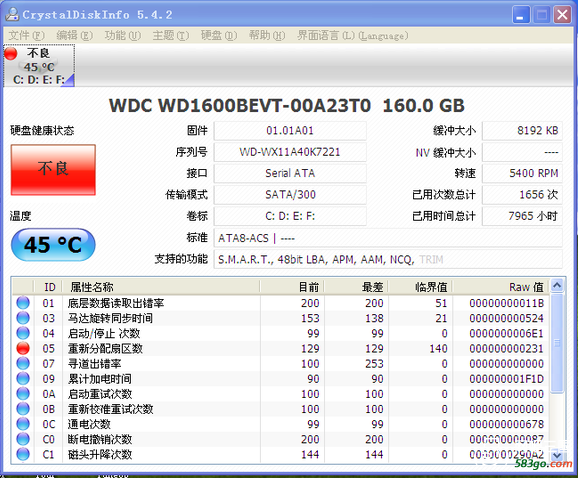Click the disk title WDC WD1600BEVT-00A23T0 160.0 GB
The height and width of the screenshot is (479, 578).
(287, 106)
